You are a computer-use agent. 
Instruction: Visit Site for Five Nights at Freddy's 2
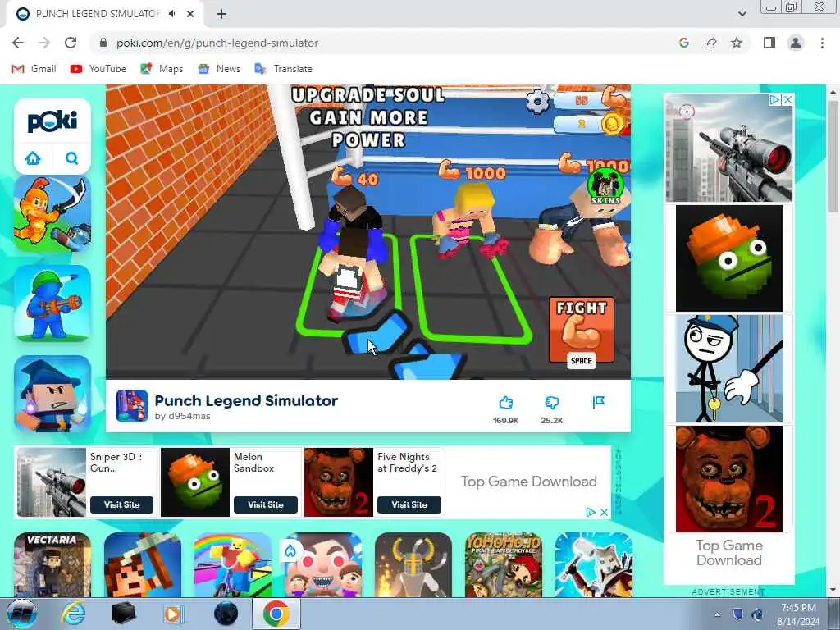409,504
